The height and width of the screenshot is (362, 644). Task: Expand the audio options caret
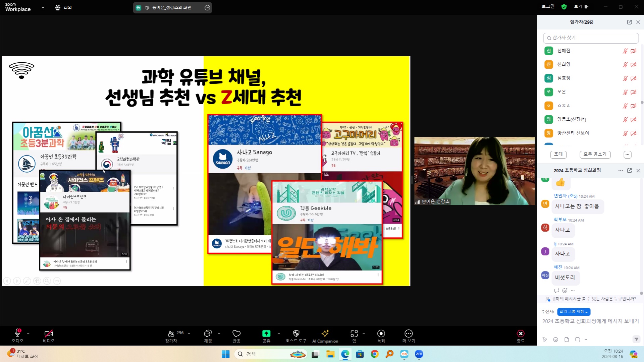point(28,334)
